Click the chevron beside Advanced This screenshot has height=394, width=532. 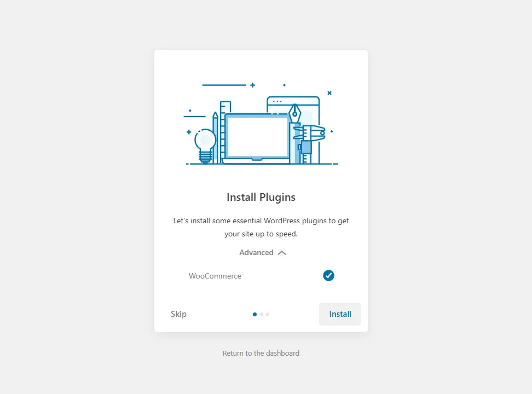pyautogui.click(x=281, y=252)
